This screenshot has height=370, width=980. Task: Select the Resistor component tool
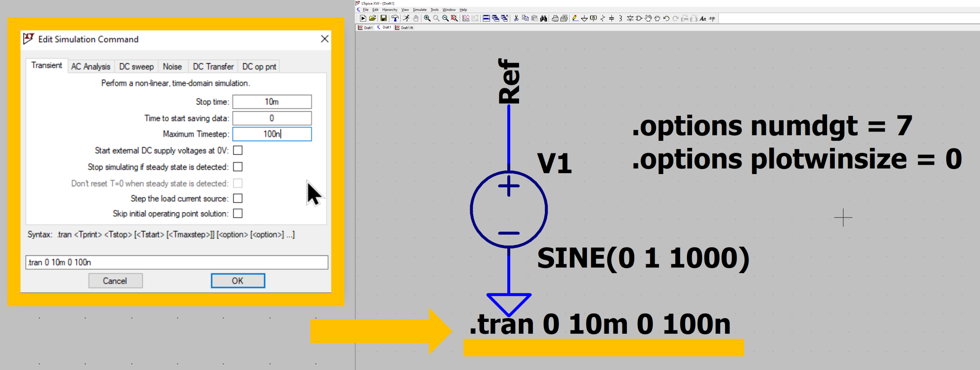click(x=602, y=18)
